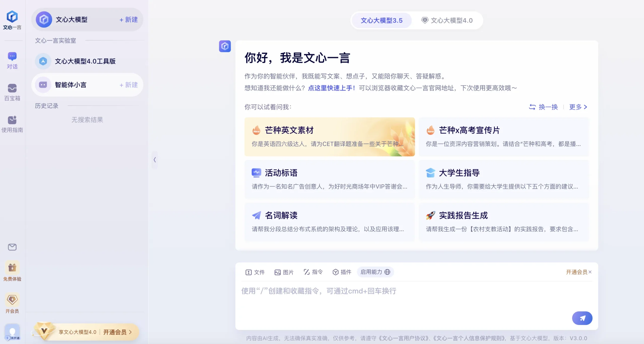Select the 图片 image icon
The width and height of the screenshot is (644, 344).
point(284,272)
